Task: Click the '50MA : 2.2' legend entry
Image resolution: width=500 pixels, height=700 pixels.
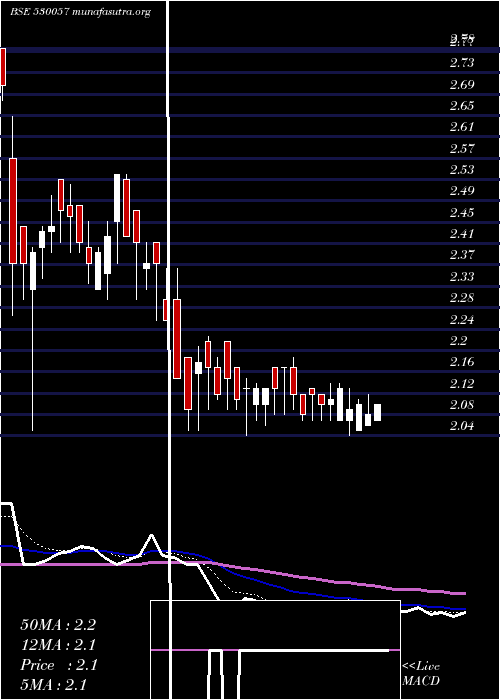Action: coord(58,625)
